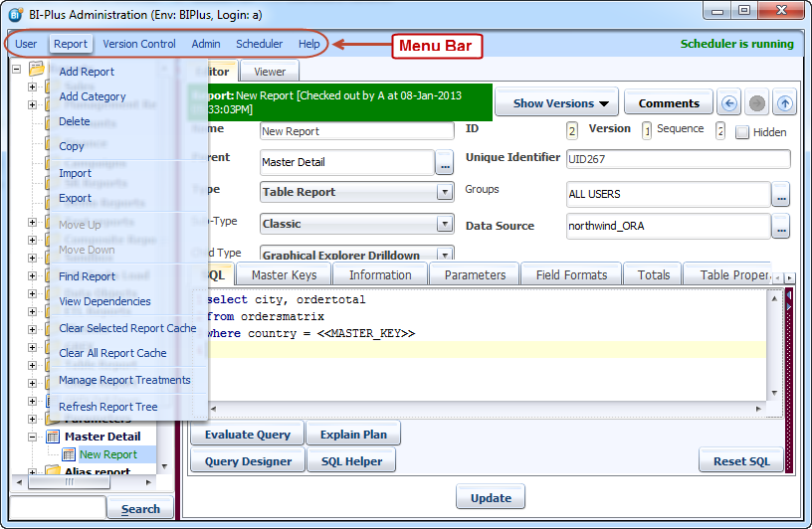The image size is (812, 529).
Task: Switch to the Parameters tab
Action: point(475,274)
